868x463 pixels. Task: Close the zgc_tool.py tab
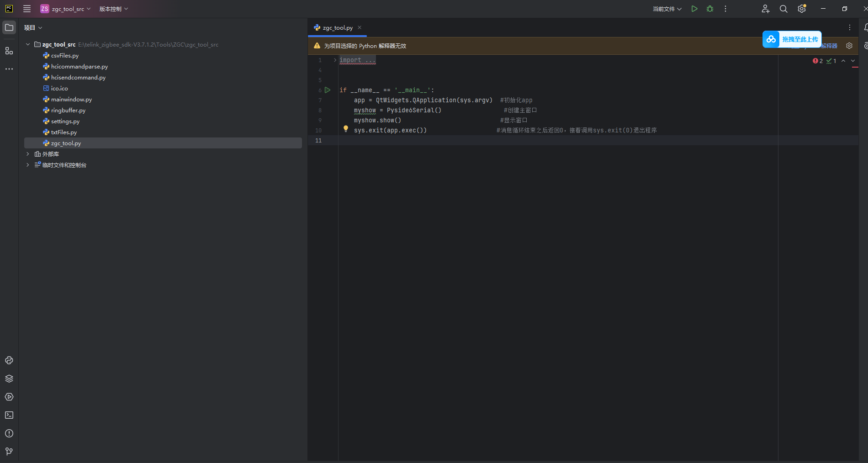tap(360, 27)
